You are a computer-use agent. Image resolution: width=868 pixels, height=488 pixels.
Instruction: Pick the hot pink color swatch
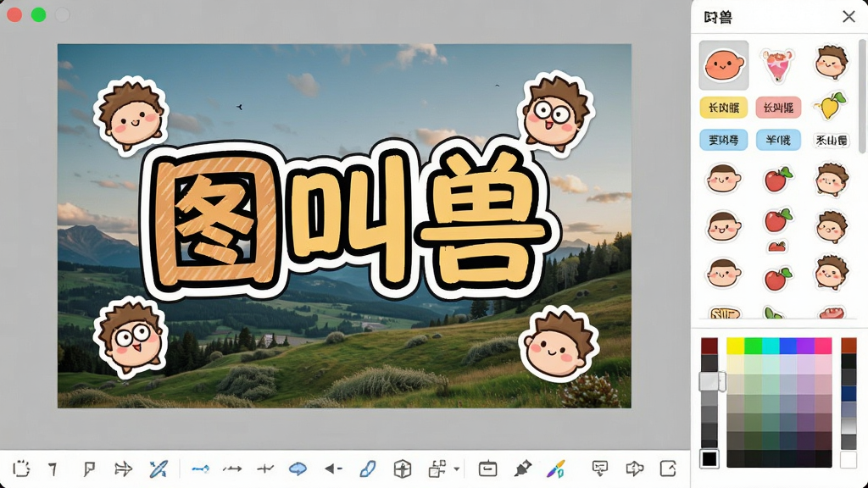pyautogui.click(x=823, y=346)
